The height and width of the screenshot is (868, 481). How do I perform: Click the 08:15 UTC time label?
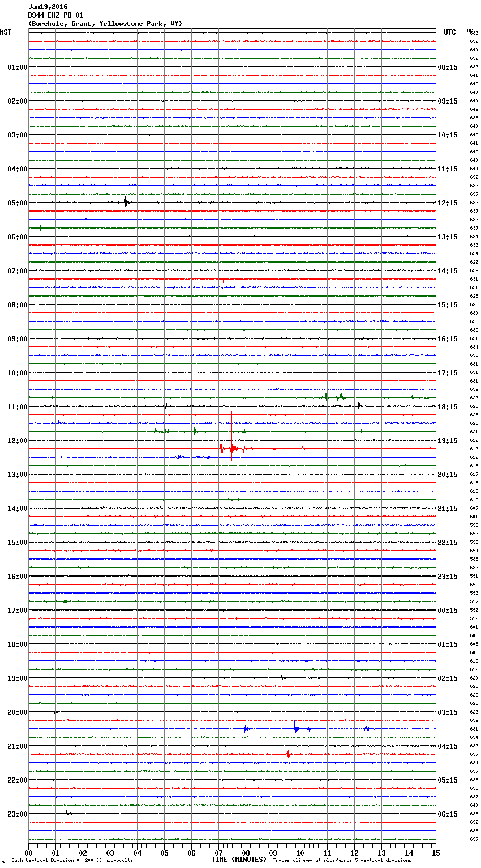[x=448, y=67]
